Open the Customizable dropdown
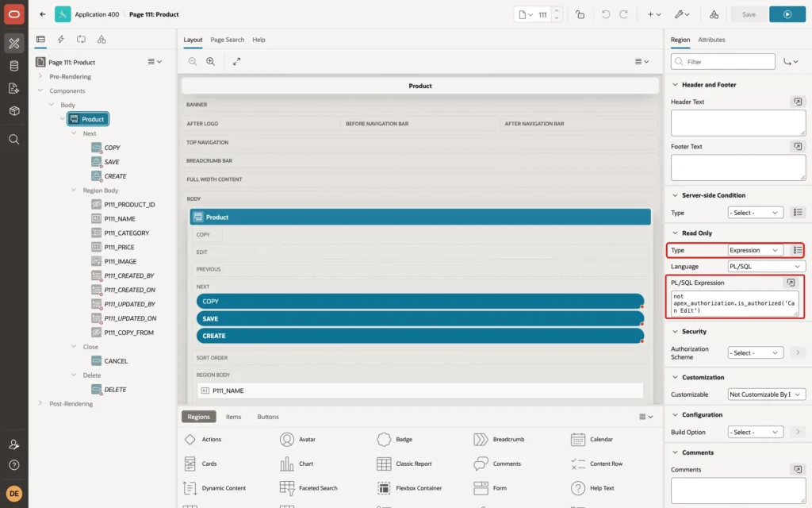Screen dimensions: 812x508 pos(767,394)
